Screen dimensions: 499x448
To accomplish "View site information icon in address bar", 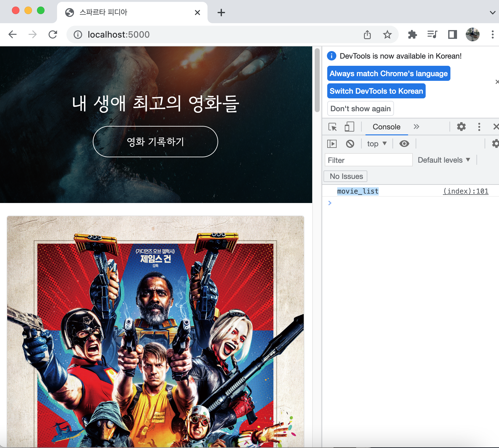I will point(78,34).
